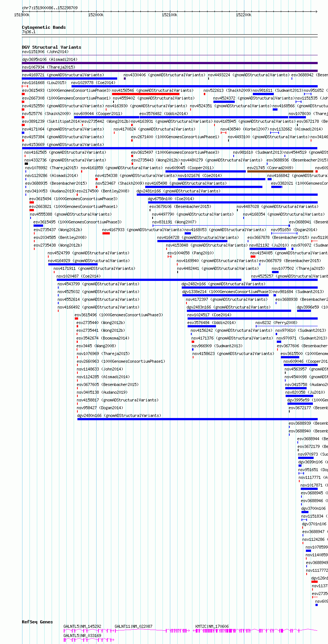
Task: Click the DGV Structural Variants heading
Action: (x=52, y=47)
